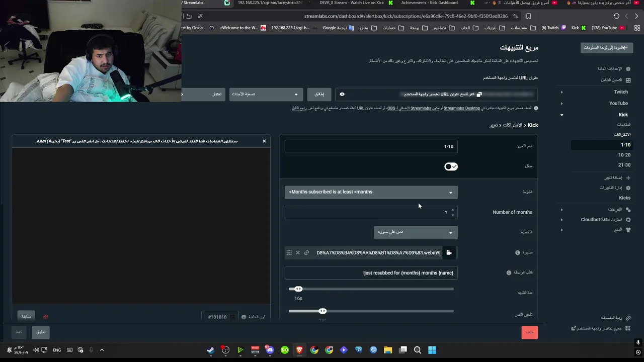Click the layout grid icon under General Settings
The image size is (644, 362).
(x=628, y=80)
